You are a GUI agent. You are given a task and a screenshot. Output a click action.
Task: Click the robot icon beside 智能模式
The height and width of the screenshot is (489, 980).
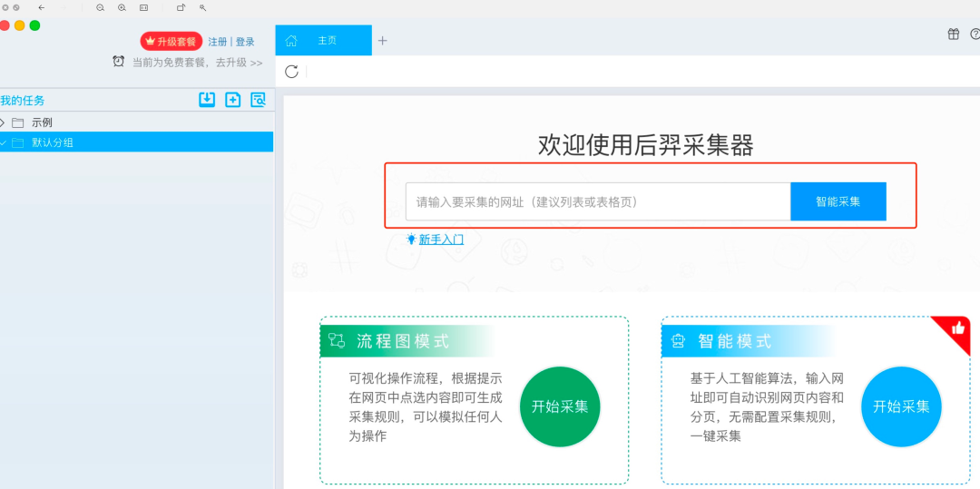coord(678,341)
